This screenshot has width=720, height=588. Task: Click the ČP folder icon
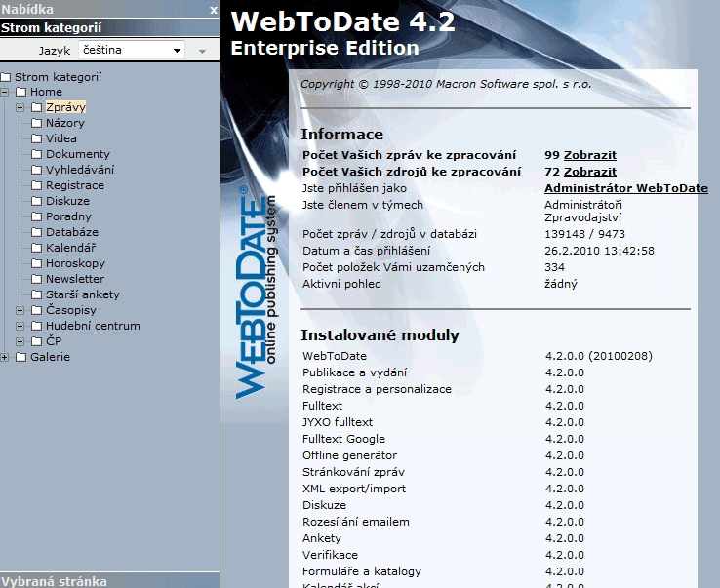click(36, 341)
